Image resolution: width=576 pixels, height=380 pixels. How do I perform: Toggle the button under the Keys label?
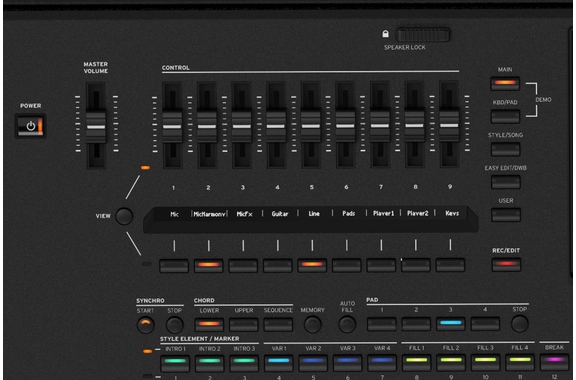pyautogui.click(x=450, y=265)
